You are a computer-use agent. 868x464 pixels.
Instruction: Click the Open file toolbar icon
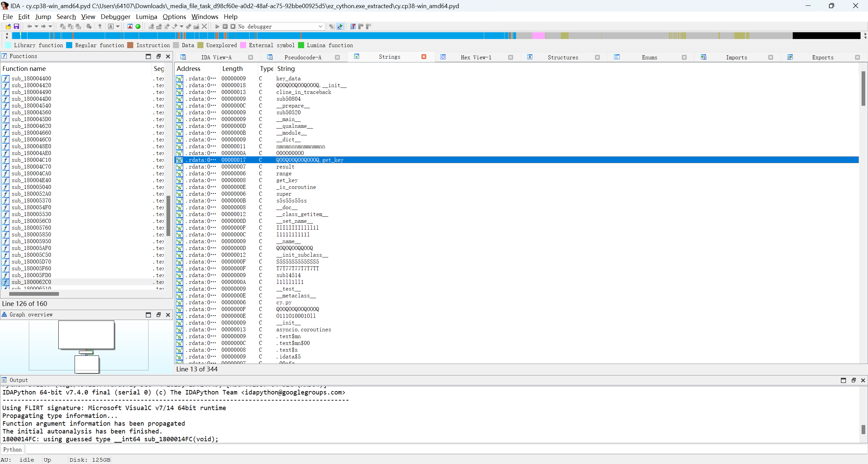point(8,26)
